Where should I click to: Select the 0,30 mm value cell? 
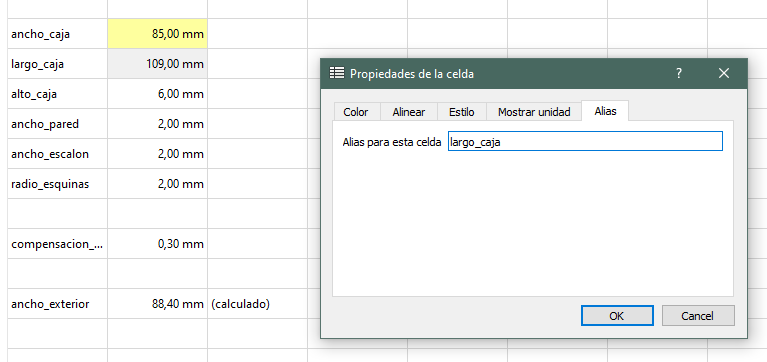click(x=158, y=244)
